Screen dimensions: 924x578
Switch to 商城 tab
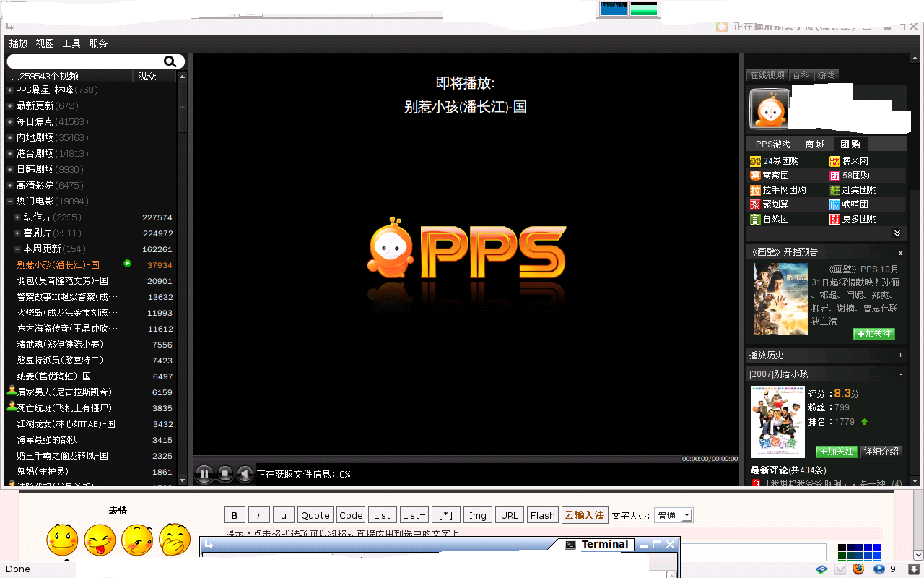pos(815,144)
